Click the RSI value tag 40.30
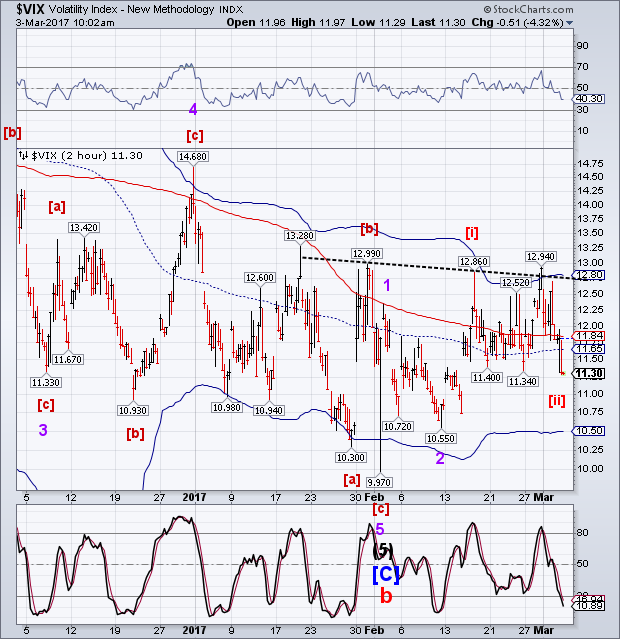The height and width of the screenshot is (639, 620). (590, 98)
